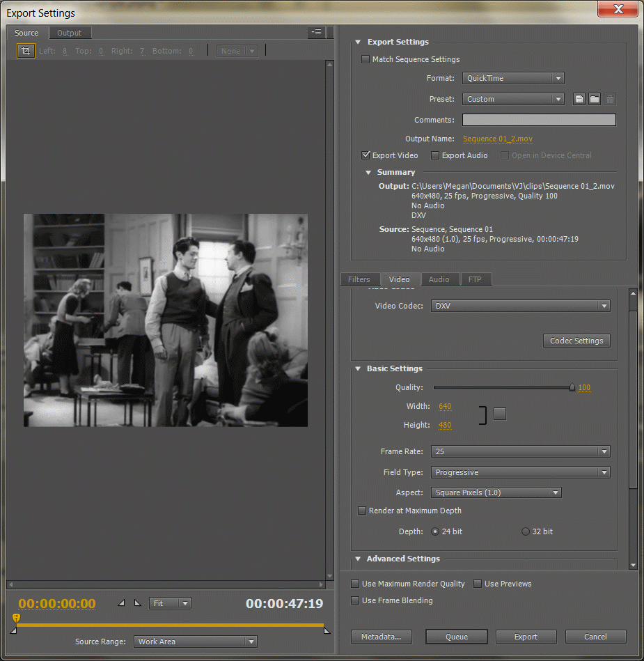Click the timeline in point marker

(13, 630)
